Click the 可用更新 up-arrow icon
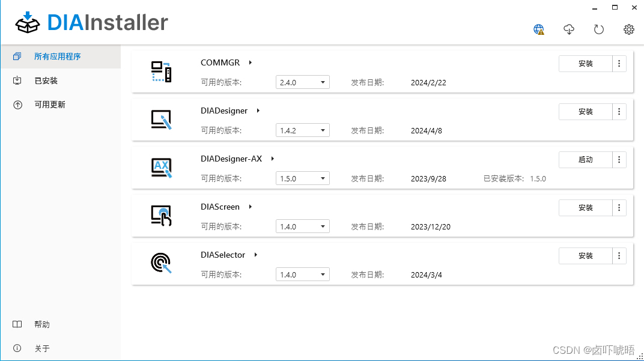This screenshot has height=361, width=644. click(17, 105)
